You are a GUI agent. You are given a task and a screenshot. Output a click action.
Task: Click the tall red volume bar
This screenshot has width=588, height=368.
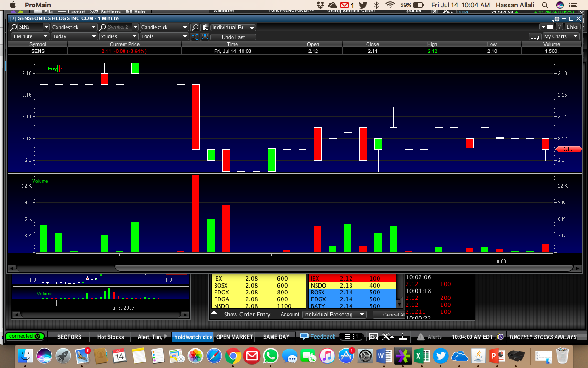(x=196, y=214)
